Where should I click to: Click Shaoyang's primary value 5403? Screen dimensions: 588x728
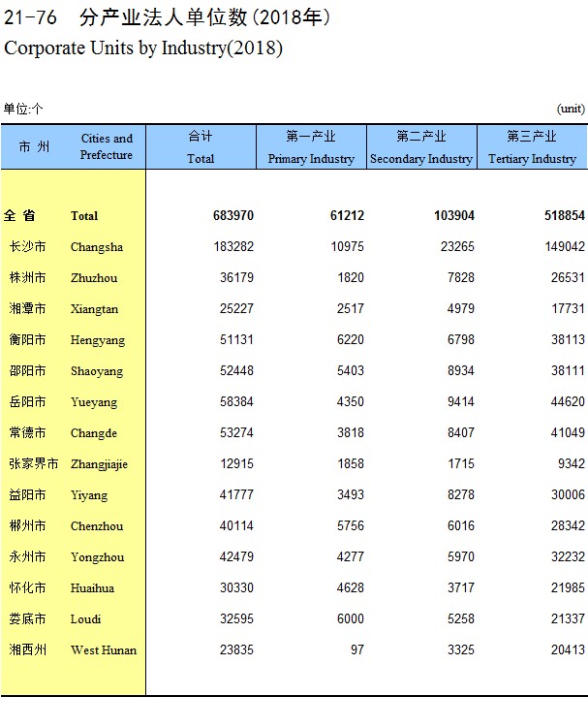(351, 371)
